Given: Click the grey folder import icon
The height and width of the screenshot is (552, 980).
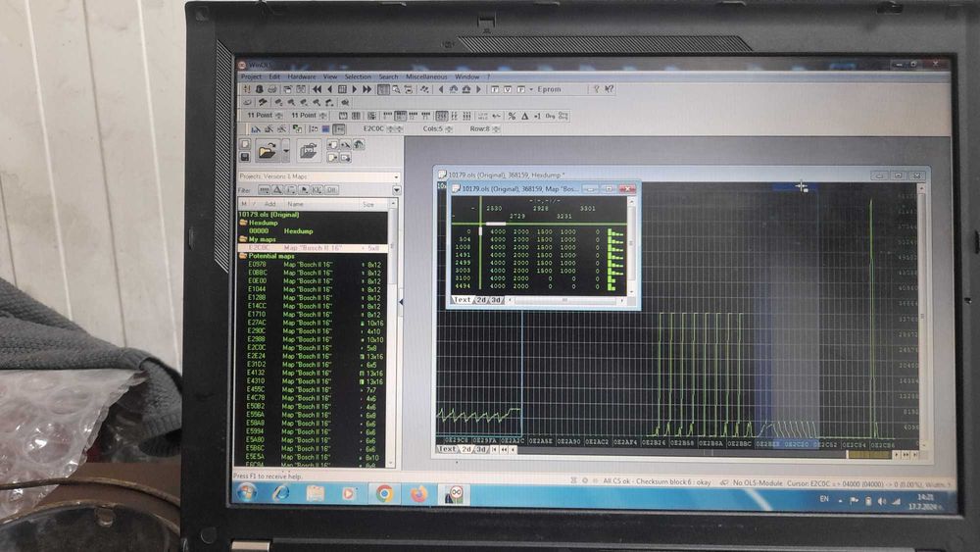Looking at the screenshot, I should pos(309,151).
